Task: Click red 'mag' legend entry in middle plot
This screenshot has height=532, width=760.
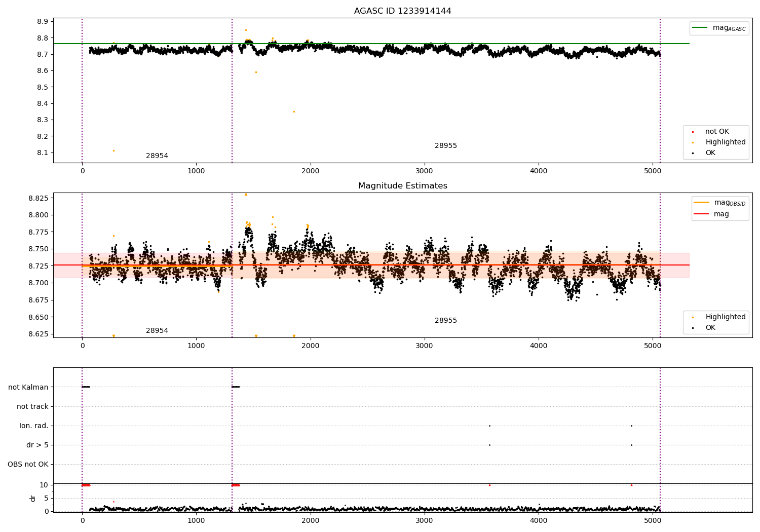Action: [711, 214]
